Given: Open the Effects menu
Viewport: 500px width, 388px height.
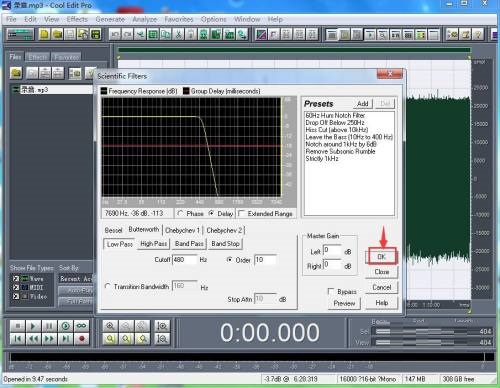Looking at the screenshot, I should tap(77, 19).
